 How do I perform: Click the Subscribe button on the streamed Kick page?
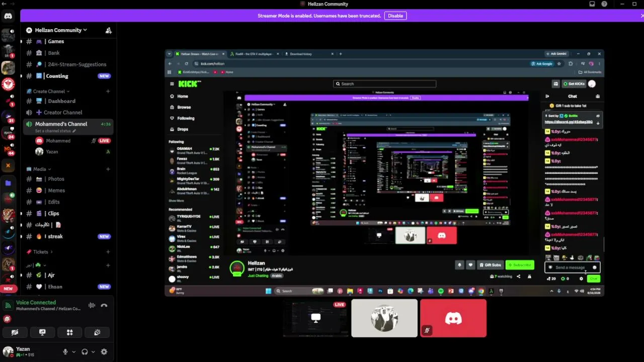tap(520, 265)
